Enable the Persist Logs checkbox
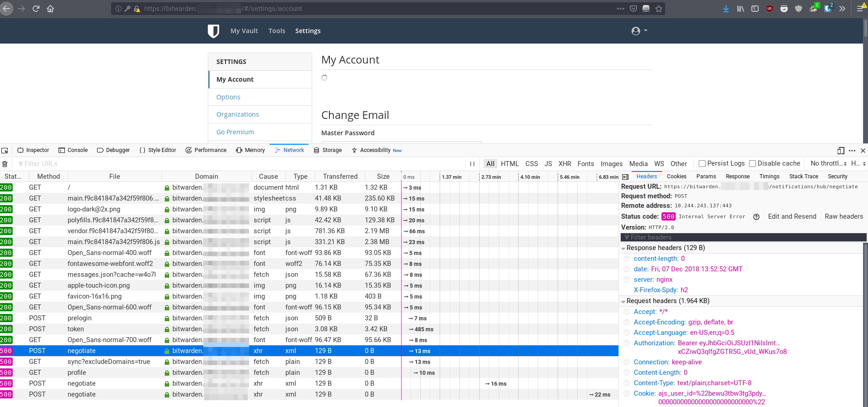Image resolution: width=868 pixels, height=407 pixels. 702,164
